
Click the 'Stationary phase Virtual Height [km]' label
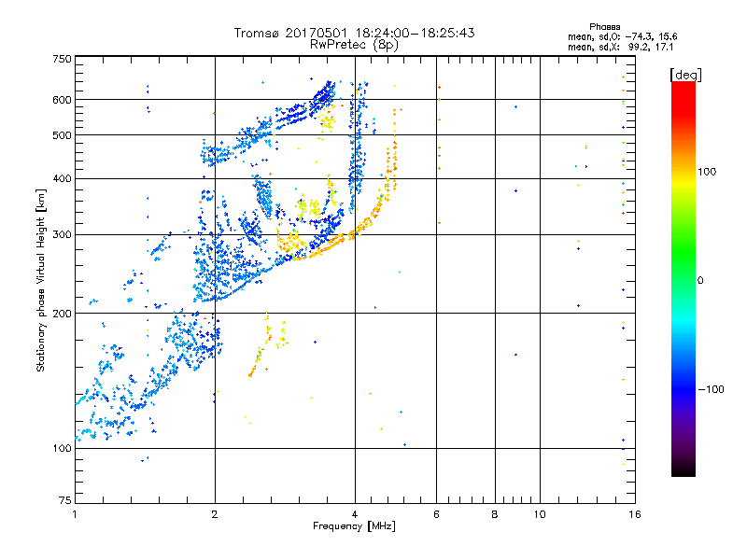40,280
